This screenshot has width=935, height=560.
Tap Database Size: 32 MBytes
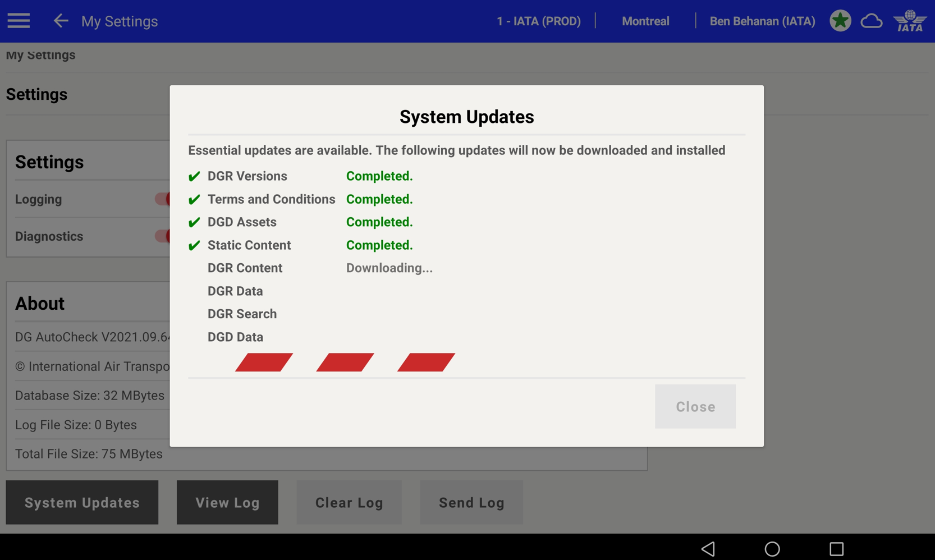(90, 396)
